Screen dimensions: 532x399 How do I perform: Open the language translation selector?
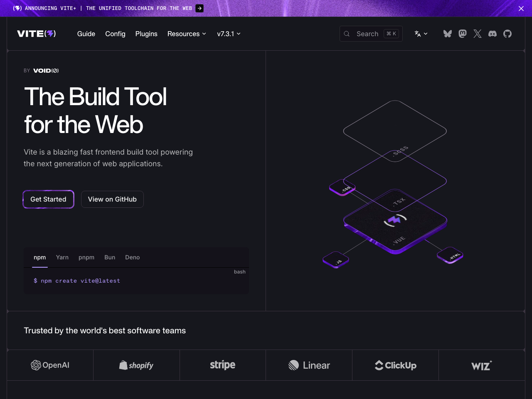pyautogui.click(x=421, y=34)
